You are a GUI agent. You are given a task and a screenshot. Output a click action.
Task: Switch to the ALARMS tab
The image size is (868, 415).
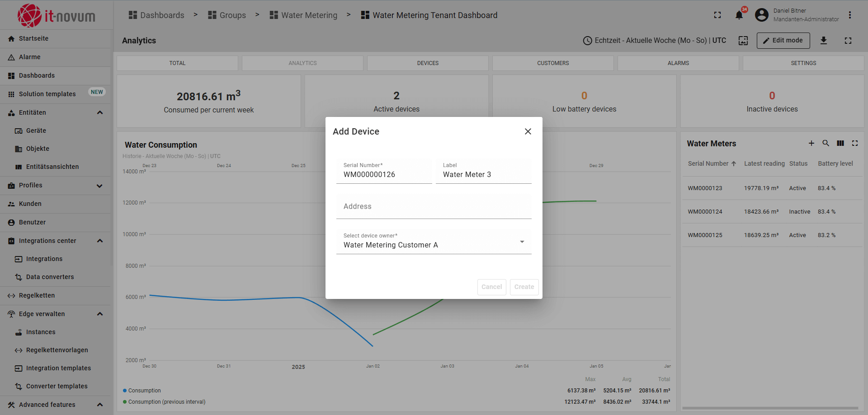(x=678, y=63)
